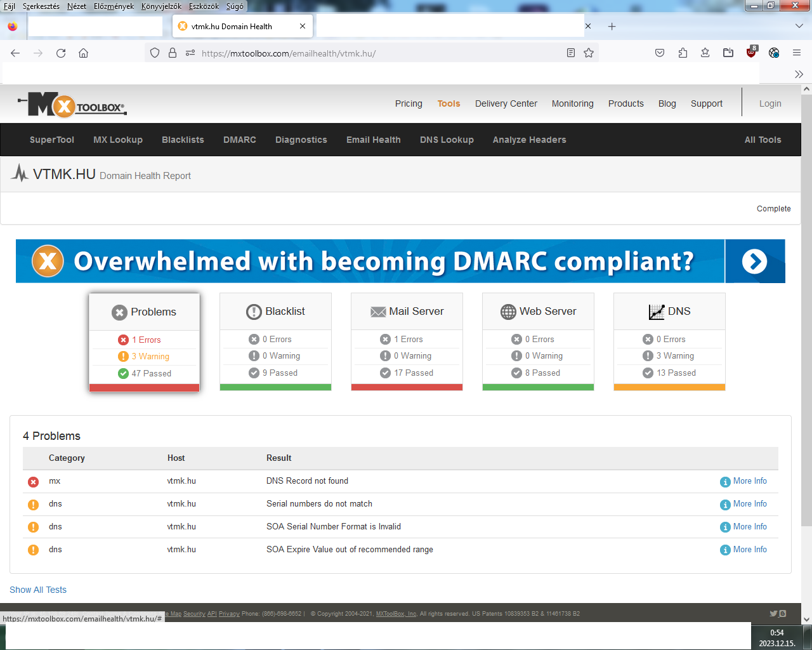
Task: Click the Pricing link
Action: (409, 103)
